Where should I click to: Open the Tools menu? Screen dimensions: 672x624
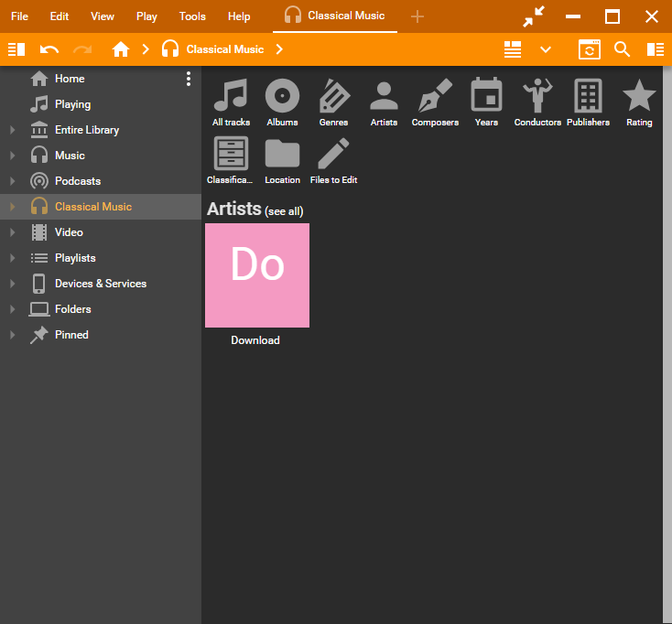192,16
